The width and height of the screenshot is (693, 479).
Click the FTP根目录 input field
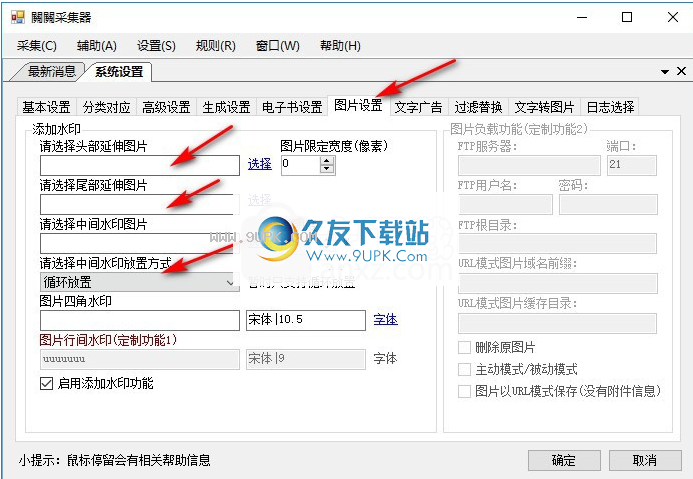(x=557, y=244)
